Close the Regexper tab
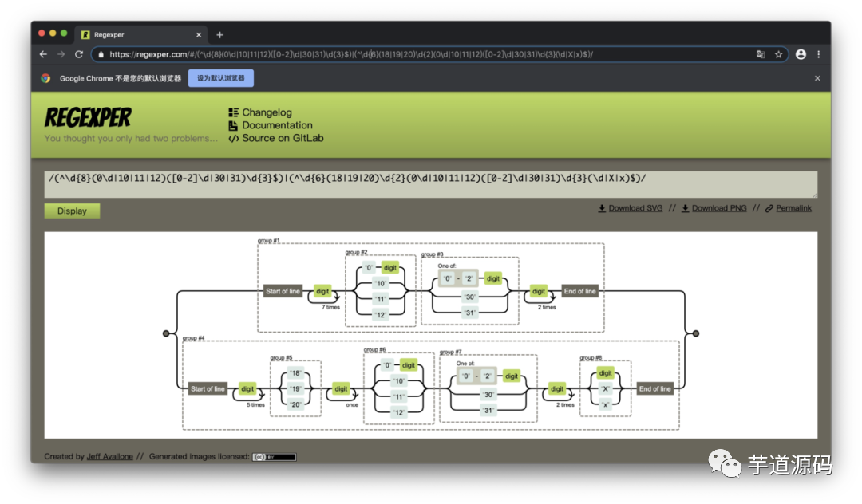This screenshot has width=862, height=504. 199,35
